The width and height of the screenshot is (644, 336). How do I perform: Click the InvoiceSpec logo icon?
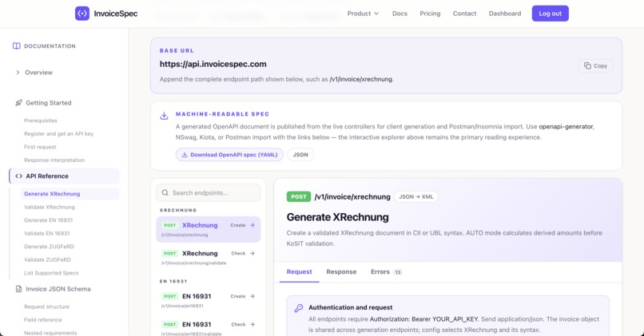[x=82, y=14]
